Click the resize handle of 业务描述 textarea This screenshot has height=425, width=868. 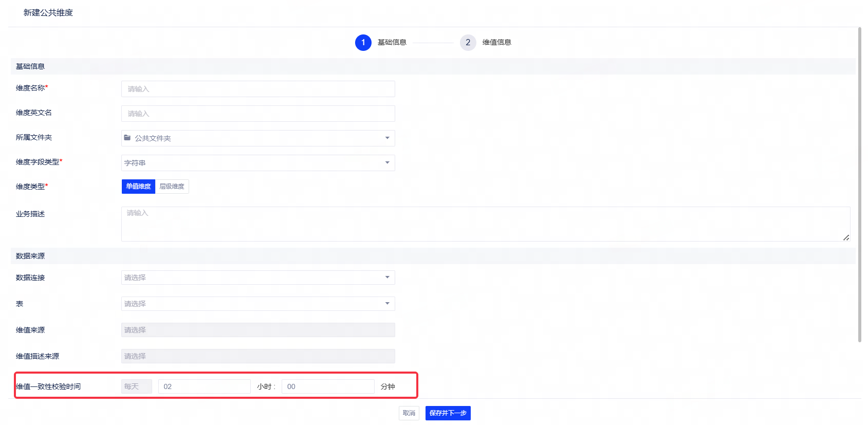846,237
